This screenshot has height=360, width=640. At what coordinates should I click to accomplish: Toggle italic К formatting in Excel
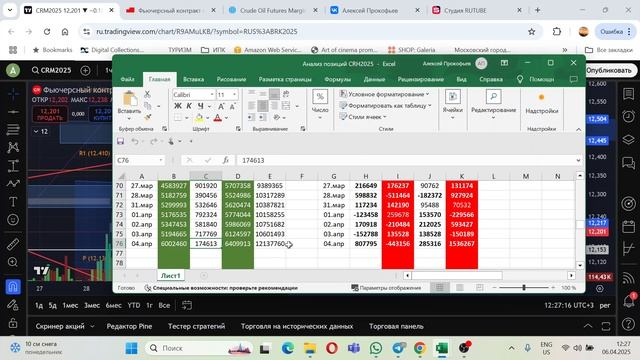[189, 106]
